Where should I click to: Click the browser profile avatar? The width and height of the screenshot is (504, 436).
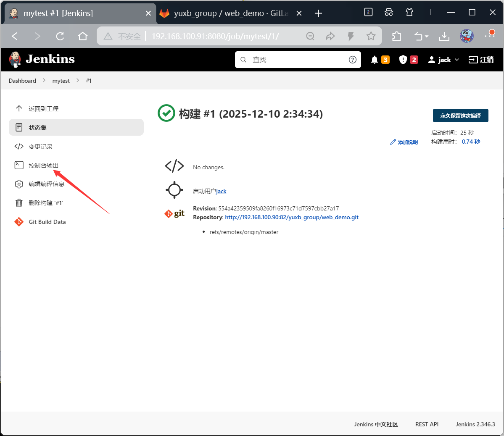point(467,36)
